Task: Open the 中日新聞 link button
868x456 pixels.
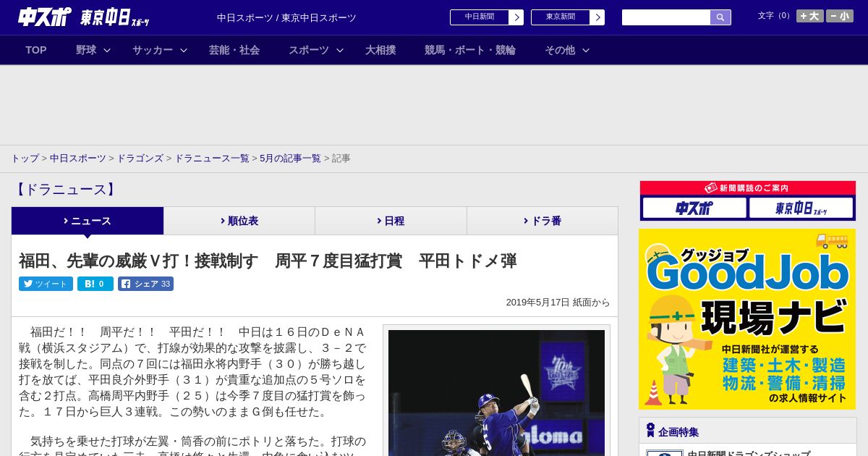Action: [x=480, y=17]
